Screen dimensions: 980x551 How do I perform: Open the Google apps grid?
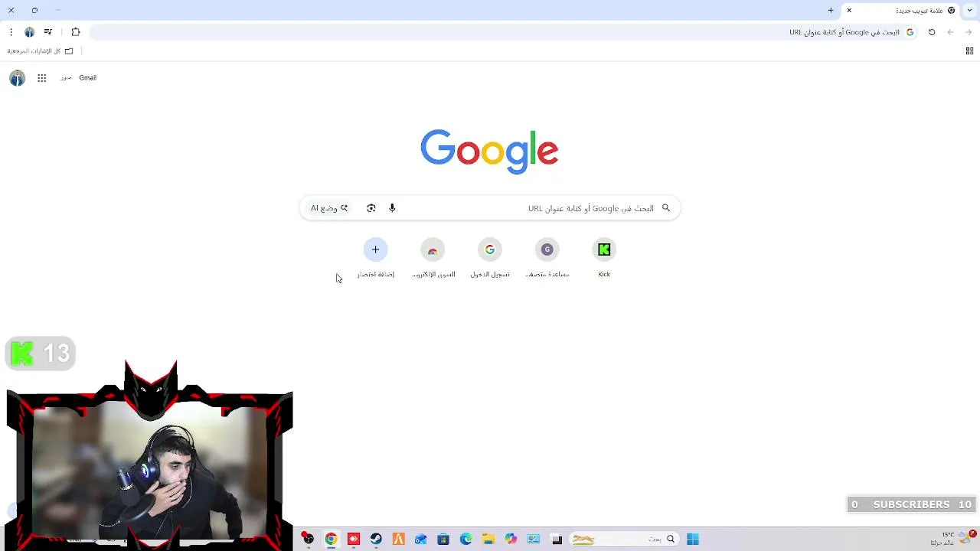pyautogui.click(x=42, y=78)
